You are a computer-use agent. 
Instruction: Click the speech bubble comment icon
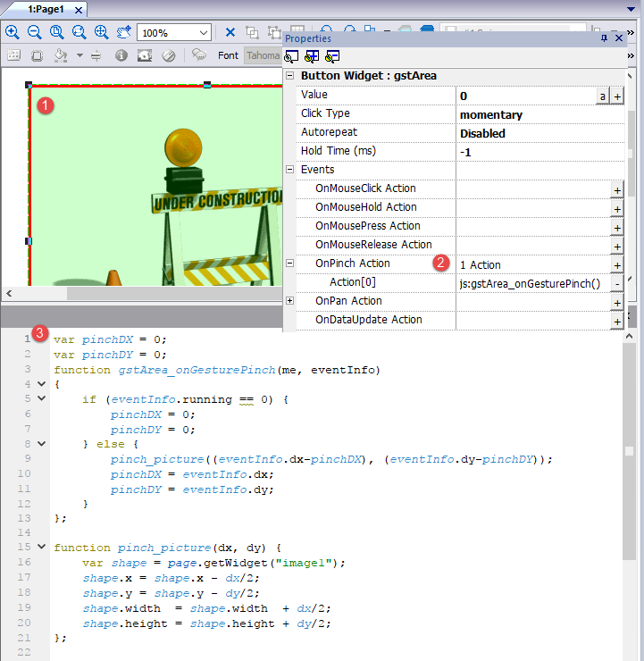(199, 55)
